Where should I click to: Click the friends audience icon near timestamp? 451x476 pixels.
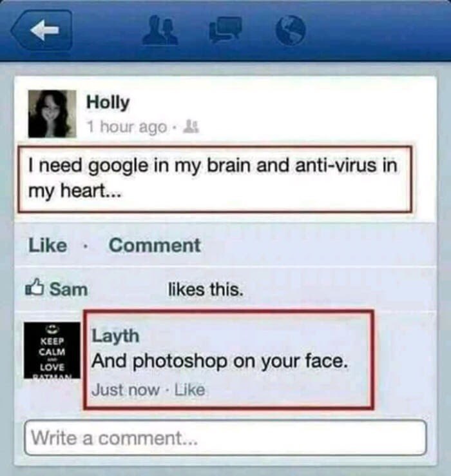192,126
